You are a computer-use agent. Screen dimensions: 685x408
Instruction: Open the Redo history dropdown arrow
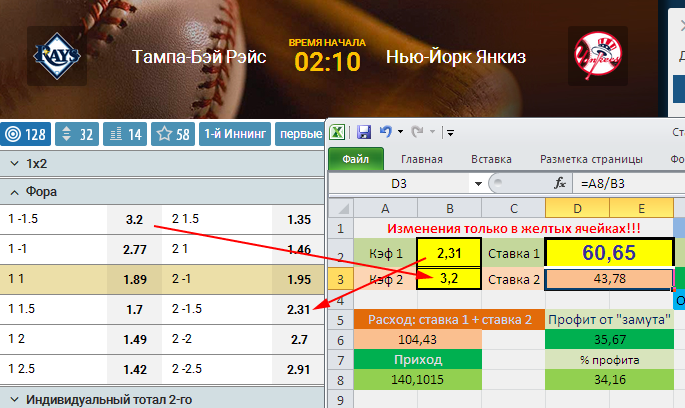432,131
